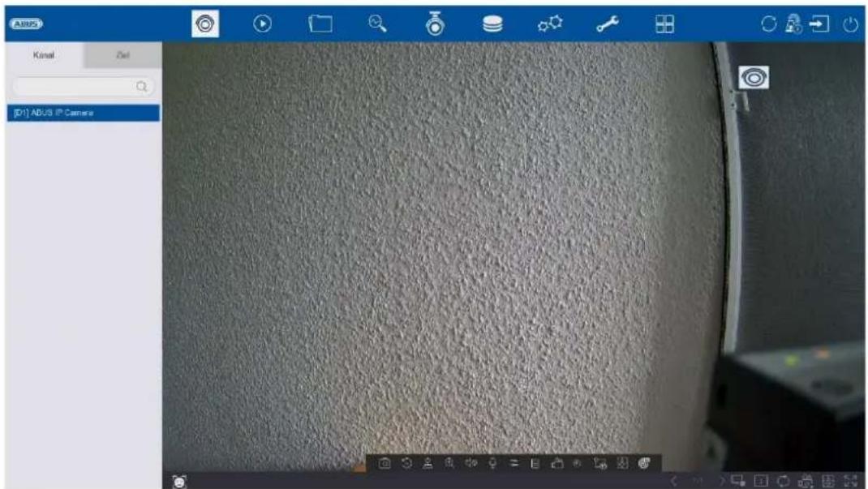Click the cloud-shaped icon in video toolbar
The image size is (868, 489).
coord(556,464)
